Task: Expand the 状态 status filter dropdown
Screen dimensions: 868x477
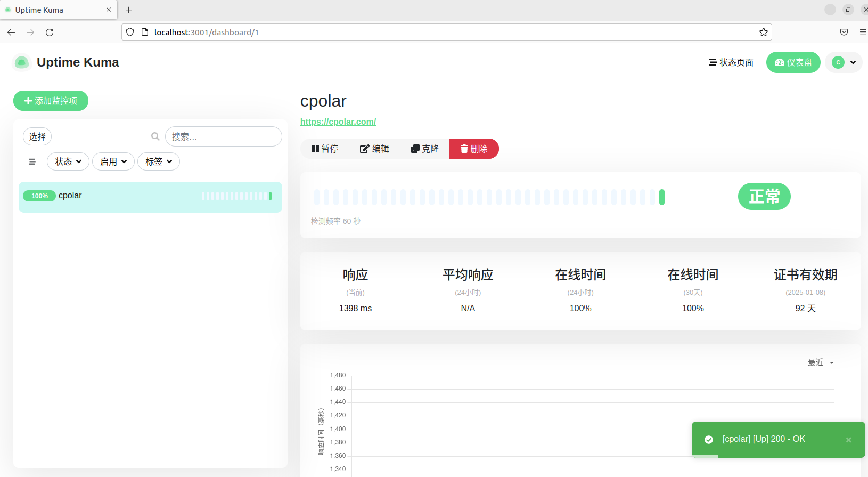Action: point(68,161)
